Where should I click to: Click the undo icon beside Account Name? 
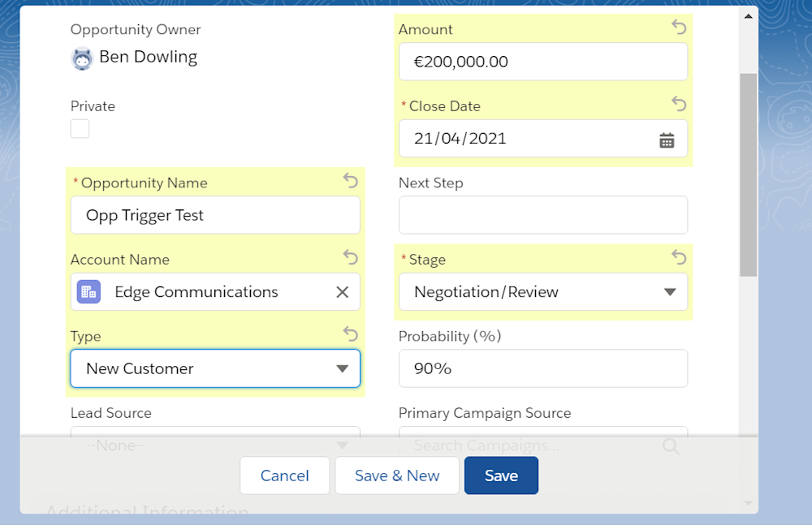pos(350,257)
